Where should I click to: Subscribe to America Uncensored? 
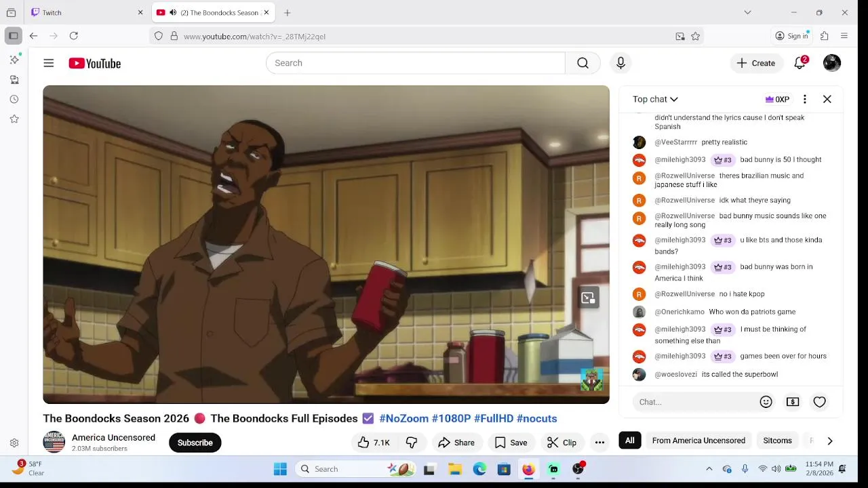click(x=195, y=443)
